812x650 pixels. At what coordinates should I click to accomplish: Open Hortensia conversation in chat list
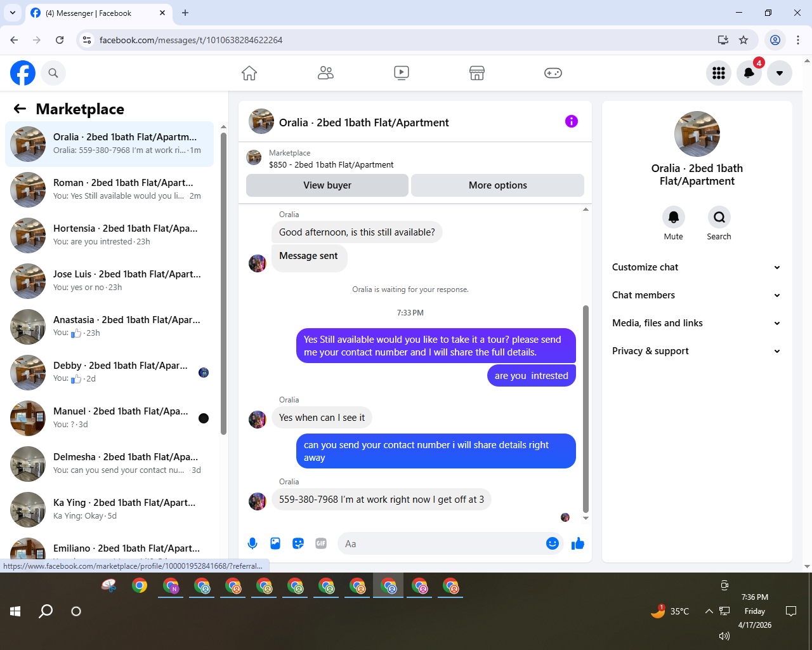point(110,235)
